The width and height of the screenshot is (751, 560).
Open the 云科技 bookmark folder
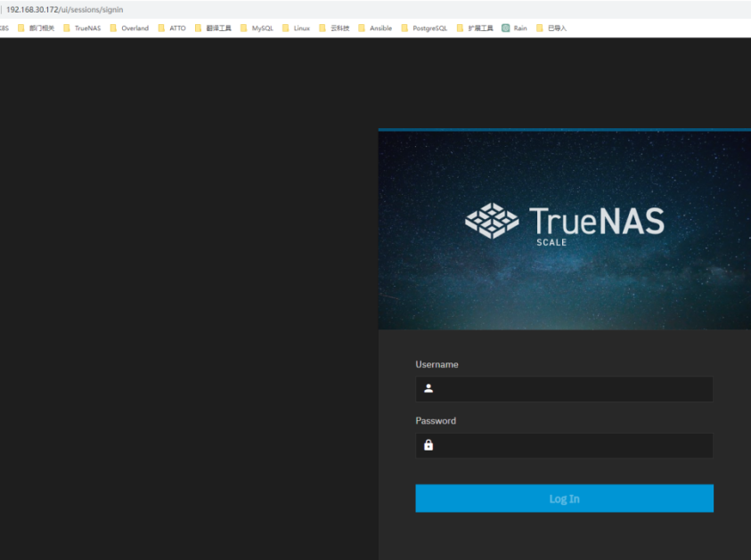point(334,28)
